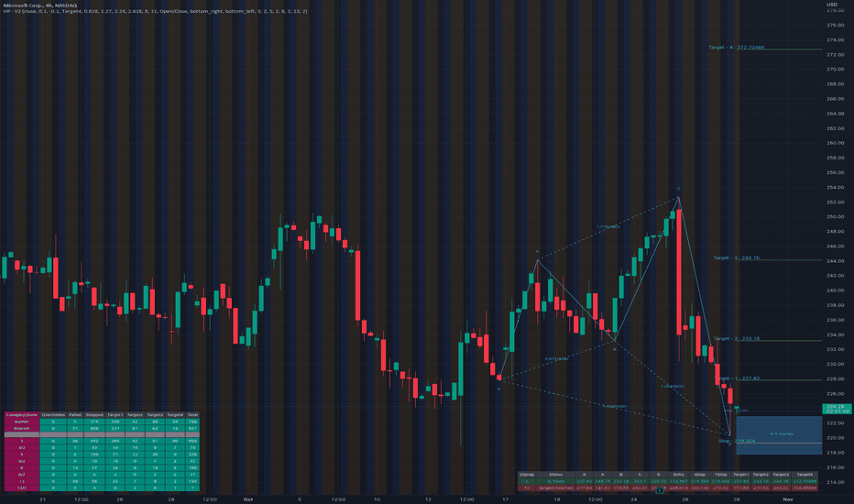
Task: Select the 'Microsoft Corp., 4h, NASDAQ' chart title
Action: coord(40,5)
